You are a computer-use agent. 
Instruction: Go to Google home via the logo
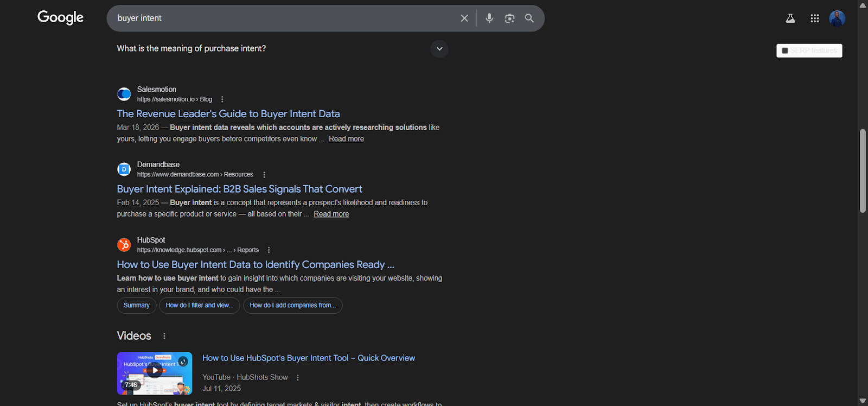point(60,18)
